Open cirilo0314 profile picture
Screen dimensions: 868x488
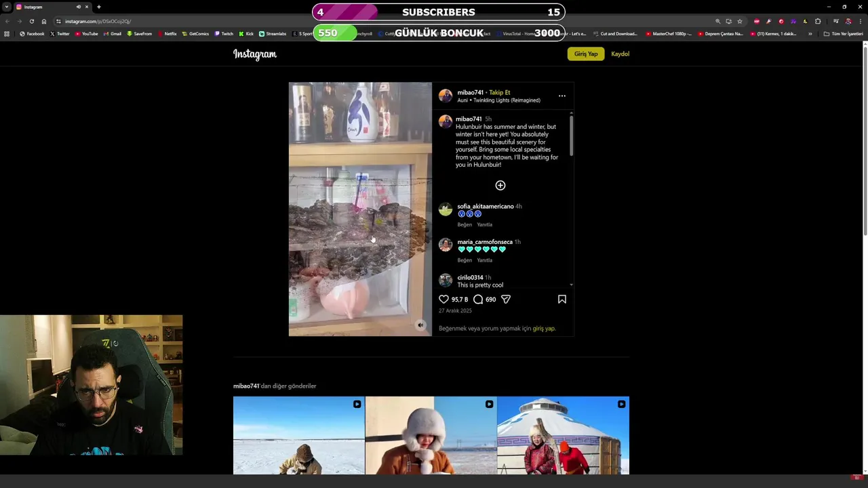[x=446, y=280]
